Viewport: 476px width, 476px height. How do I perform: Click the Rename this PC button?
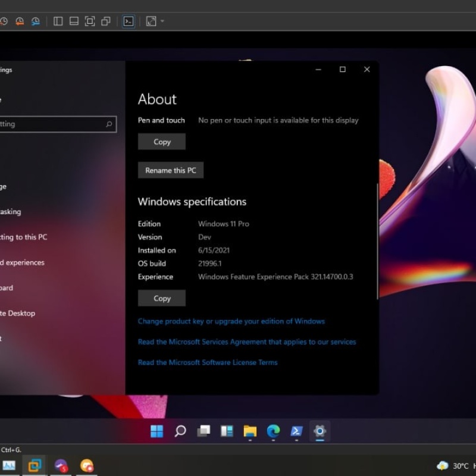point(171,170)
